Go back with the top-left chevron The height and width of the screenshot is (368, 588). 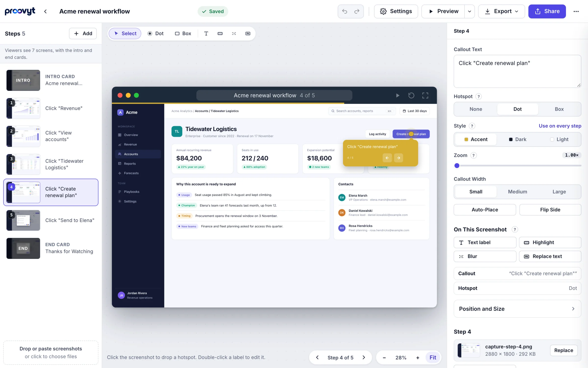[45, 11]
